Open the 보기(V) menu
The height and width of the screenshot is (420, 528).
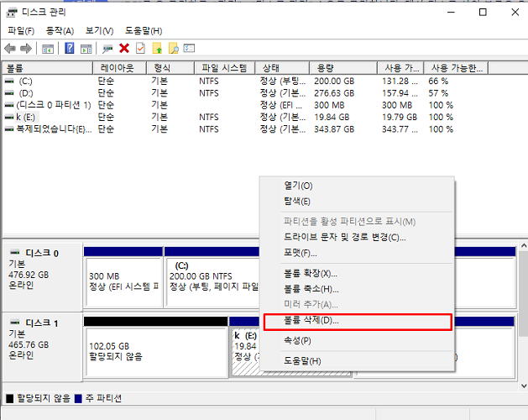99,31
